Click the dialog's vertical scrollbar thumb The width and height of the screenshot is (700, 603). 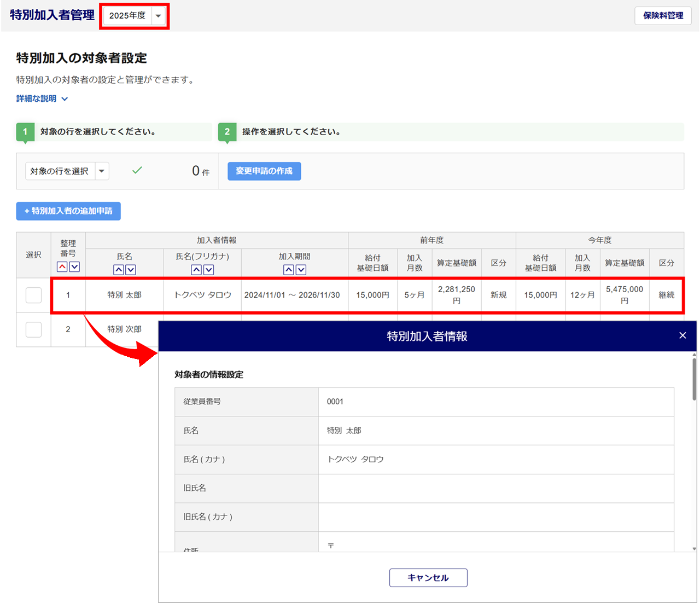(694, 379)
